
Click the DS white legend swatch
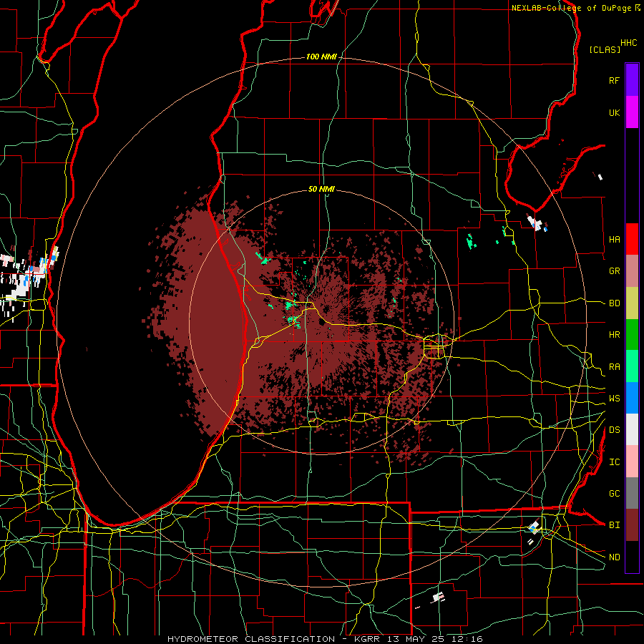(x=632, y=429)
